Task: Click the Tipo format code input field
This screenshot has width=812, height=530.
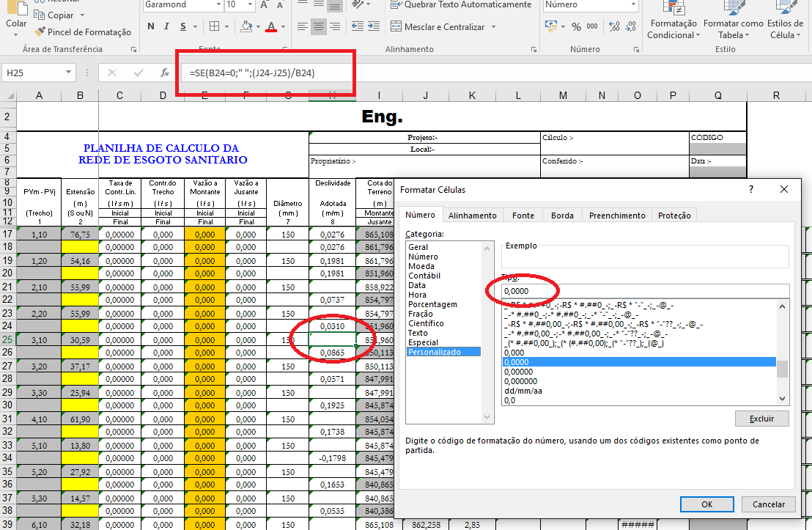Action: point(645,291)
